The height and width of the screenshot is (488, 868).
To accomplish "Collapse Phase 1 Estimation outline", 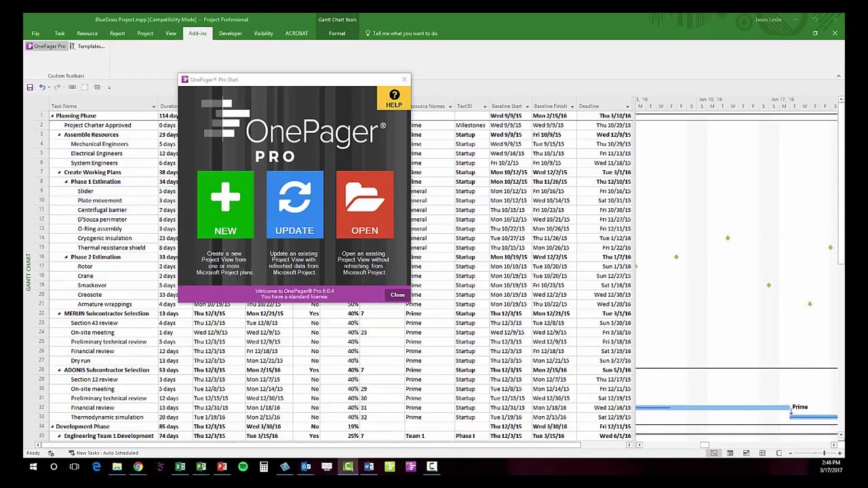I will point(66,182).
